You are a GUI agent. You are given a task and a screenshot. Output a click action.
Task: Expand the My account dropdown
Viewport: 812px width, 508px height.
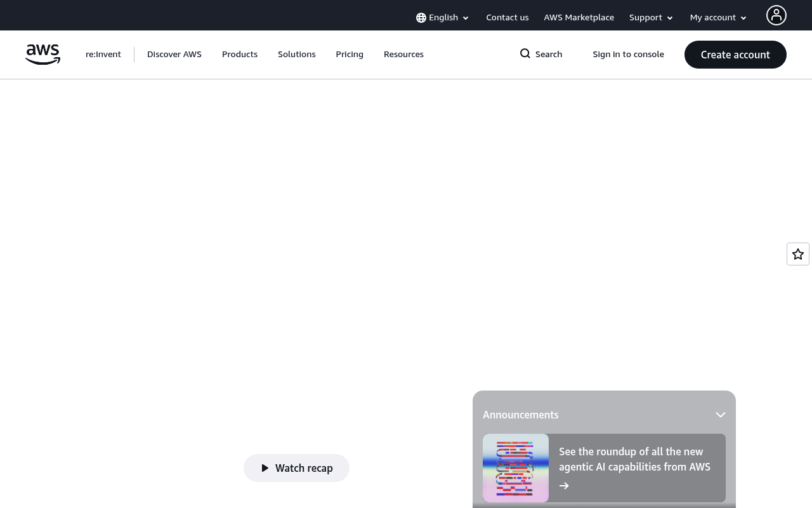[719, 18]
